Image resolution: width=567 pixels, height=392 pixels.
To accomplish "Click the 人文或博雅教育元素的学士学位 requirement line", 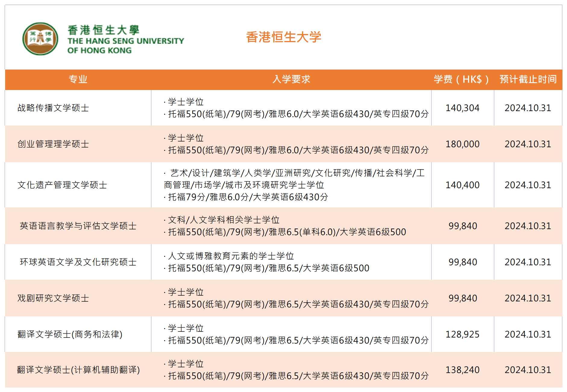I will [229, 256].
